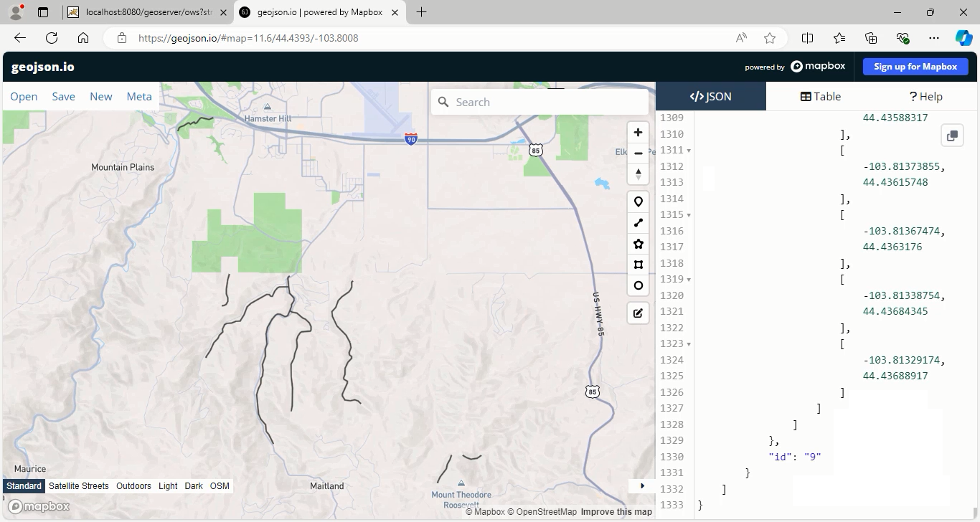Open the Meta menu

139,97
